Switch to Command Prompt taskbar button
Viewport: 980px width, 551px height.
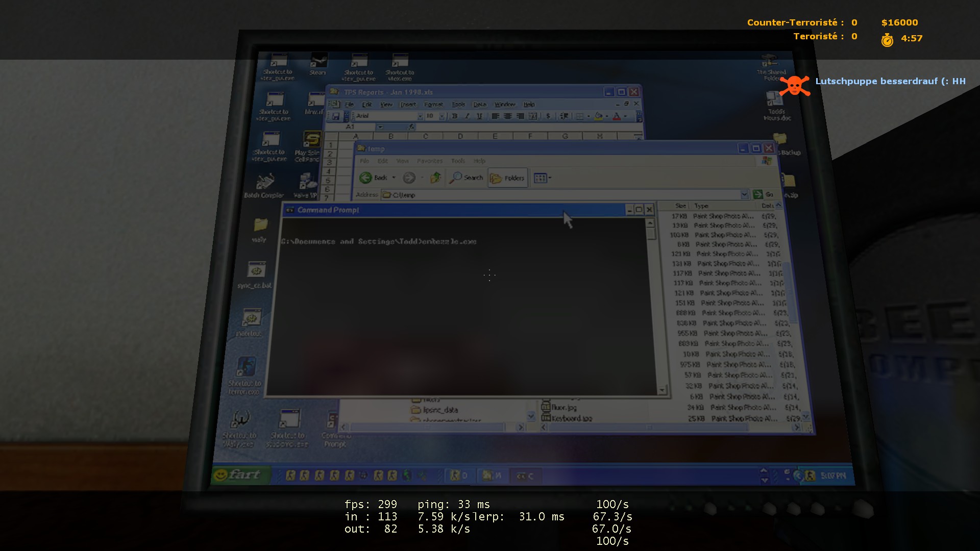(x=525, y=476)
